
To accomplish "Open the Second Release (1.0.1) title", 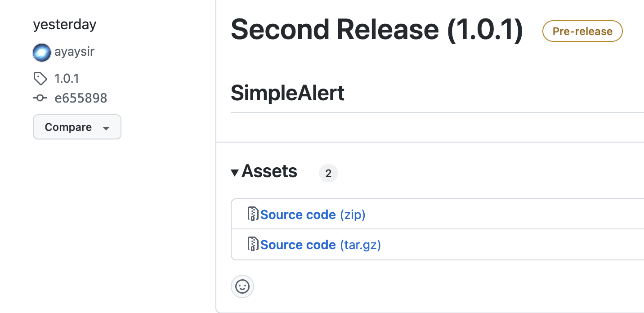I will pyautogui.click(x=377, y=30).
